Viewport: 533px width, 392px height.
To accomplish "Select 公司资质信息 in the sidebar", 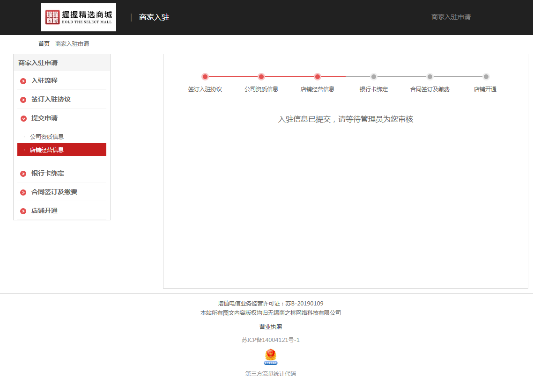I will point(47,137).
